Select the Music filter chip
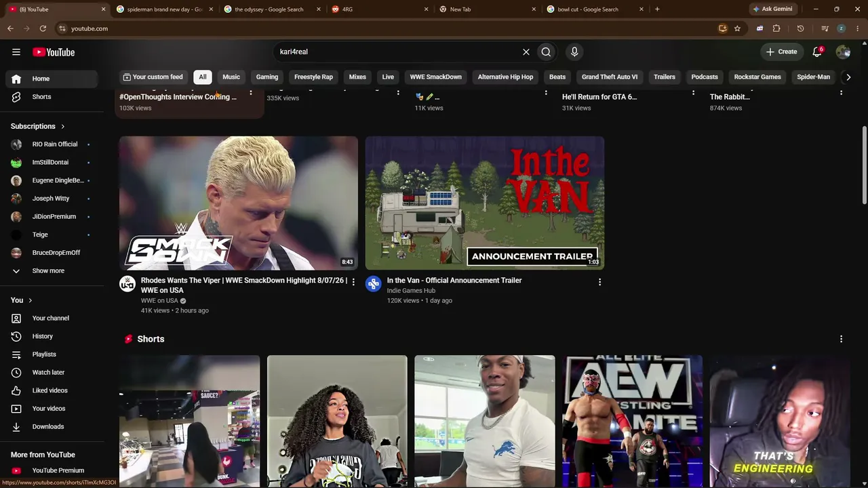The width and height of the screenshot is (868, 488). [x=231, y=77]
